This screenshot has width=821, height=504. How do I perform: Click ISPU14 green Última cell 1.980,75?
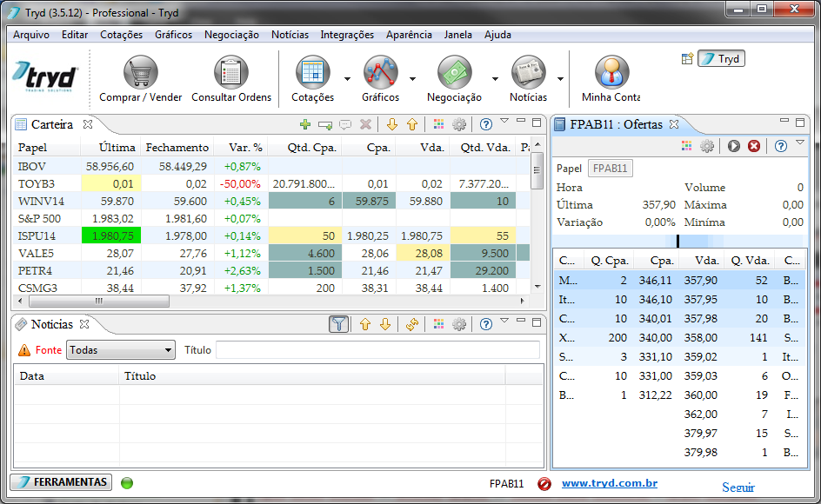(x=111, y=235)
